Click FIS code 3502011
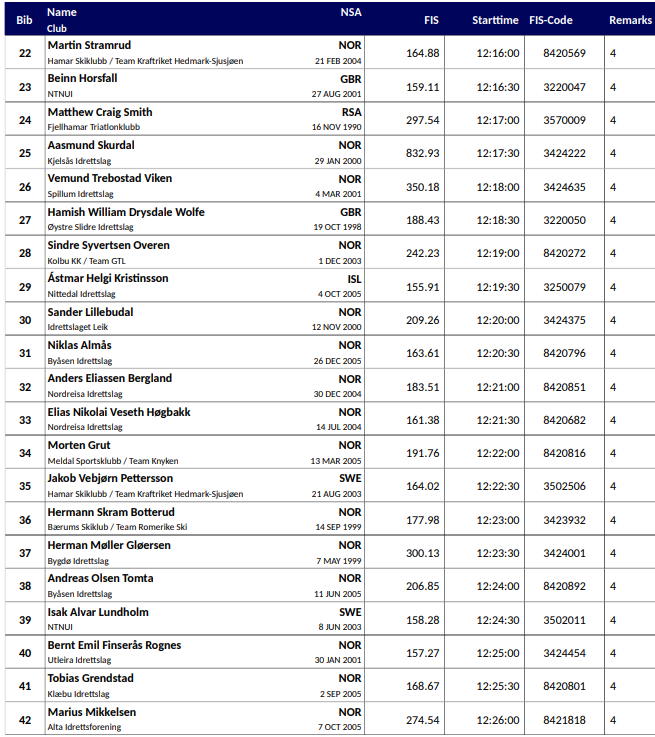The image size is (655, 737). point(564,620)
